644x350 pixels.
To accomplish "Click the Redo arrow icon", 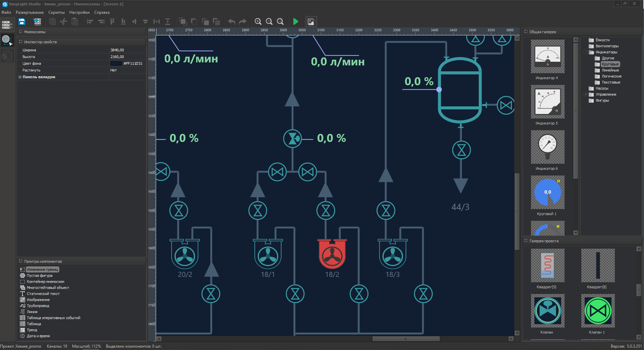I will (243, 22).
